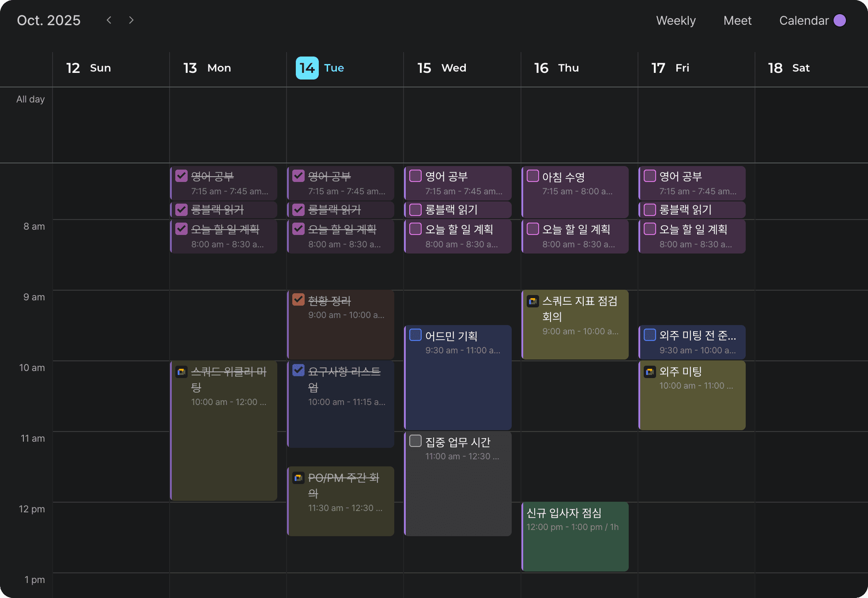Go to next week with right chevron
The height and width of the screenshot is (598, 868).
[131, 20]
